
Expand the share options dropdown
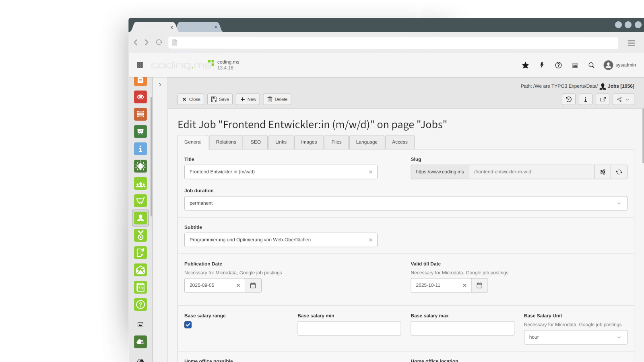click(x=623, y=99)
